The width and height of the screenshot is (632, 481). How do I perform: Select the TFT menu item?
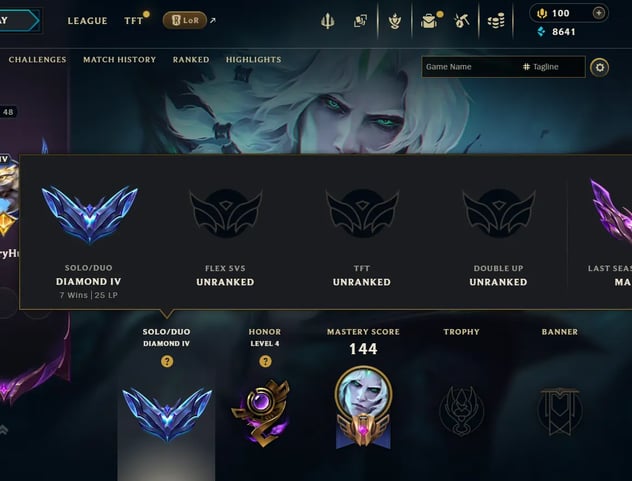(133, 21)
